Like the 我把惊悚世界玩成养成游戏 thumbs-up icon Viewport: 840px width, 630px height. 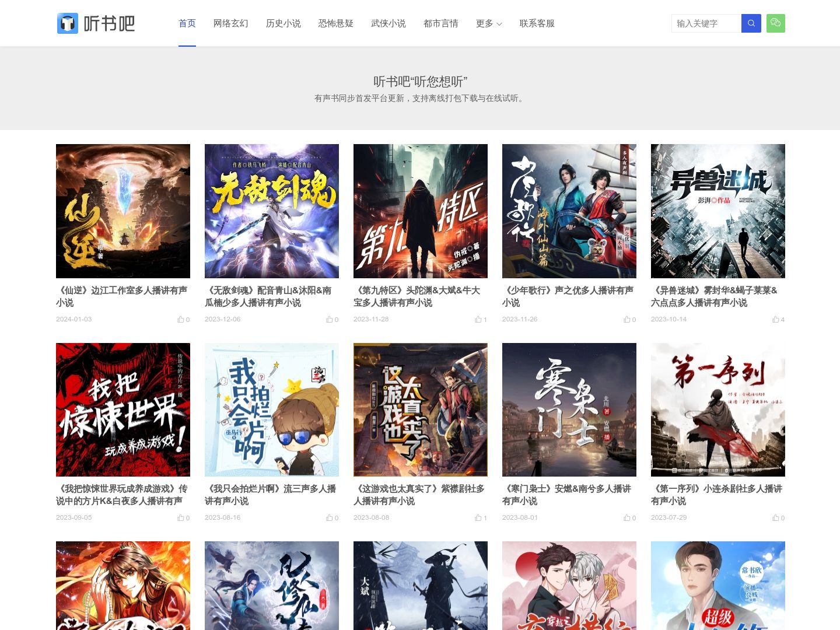click(x=181, y=517)
